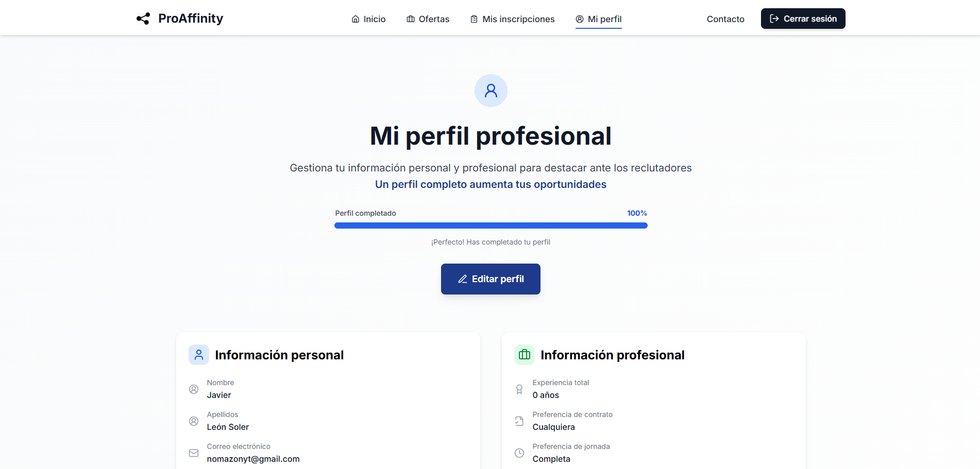980x469 pixels.
Task: Click the Editar perfil button
Action: pyautogui.click(x=491, y=279)
